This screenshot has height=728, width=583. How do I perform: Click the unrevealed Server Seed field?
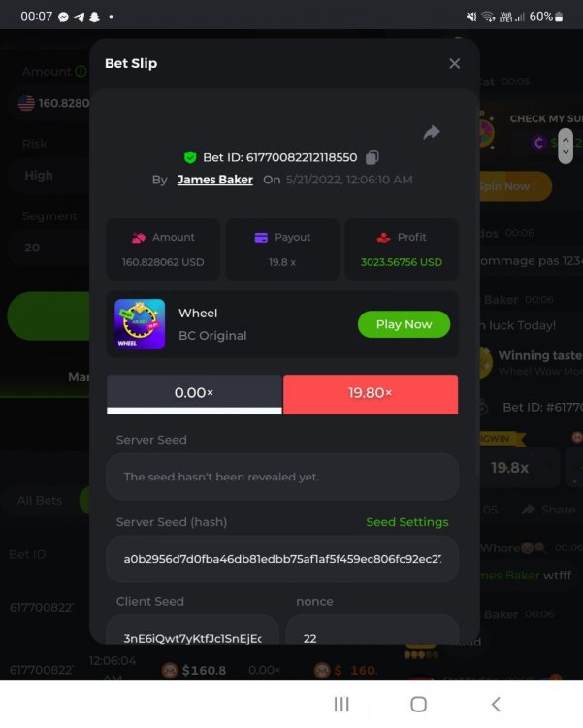point(282,477)
